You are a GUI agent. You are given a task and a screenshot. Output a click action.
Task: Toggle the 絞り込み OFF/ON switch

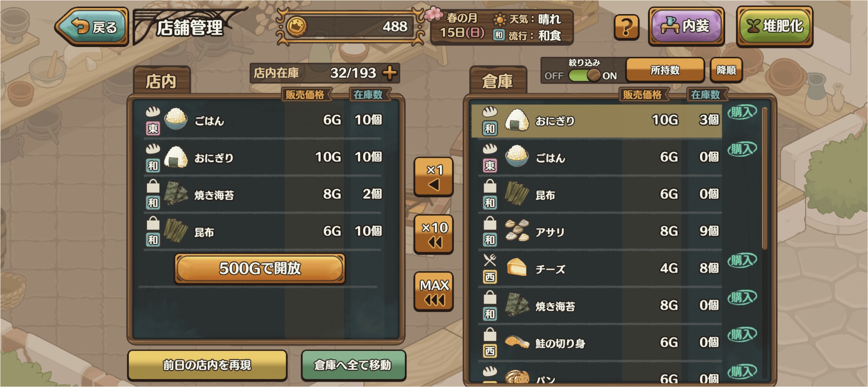coord(585,76)
